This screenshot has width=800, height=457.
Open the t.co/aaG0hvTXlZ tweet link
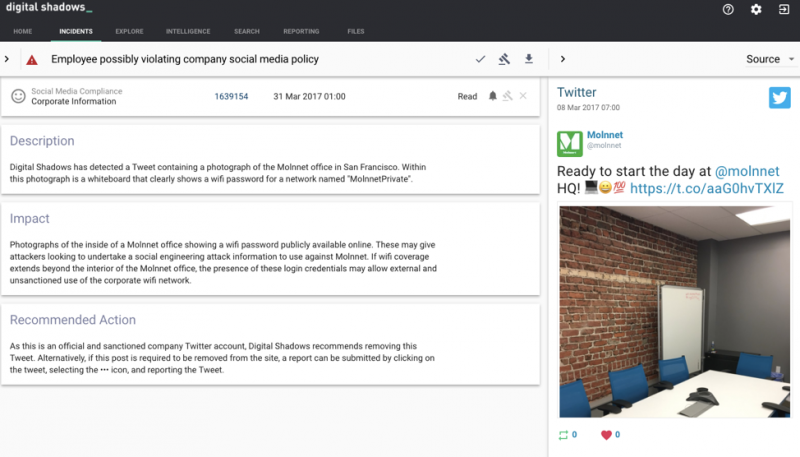[707, 189]
